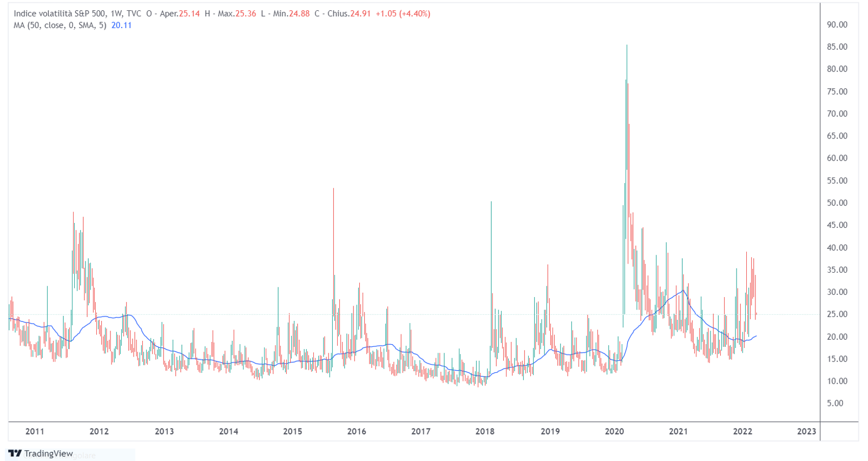Screen dimensions: 868x461
Task: Select the MA (50, close, 0, SMA, 5) indicator
Action: click(x=60, y=25)
